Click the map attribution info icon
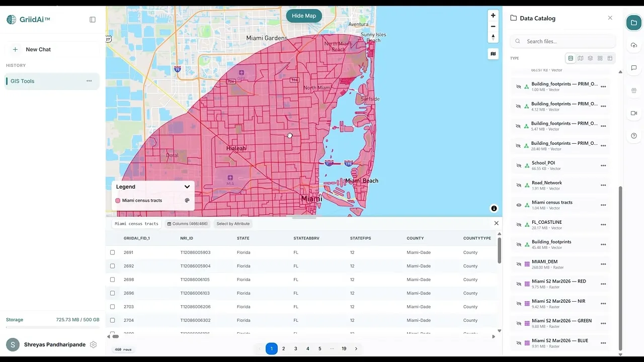 [x=494, y=208]
